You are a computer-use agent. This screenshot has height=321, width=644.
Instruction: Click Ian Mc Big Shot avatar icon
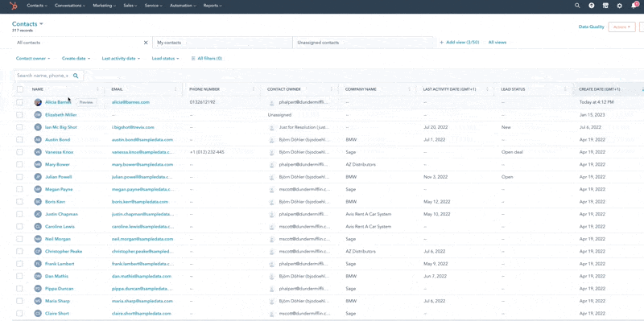coord(38,127)
